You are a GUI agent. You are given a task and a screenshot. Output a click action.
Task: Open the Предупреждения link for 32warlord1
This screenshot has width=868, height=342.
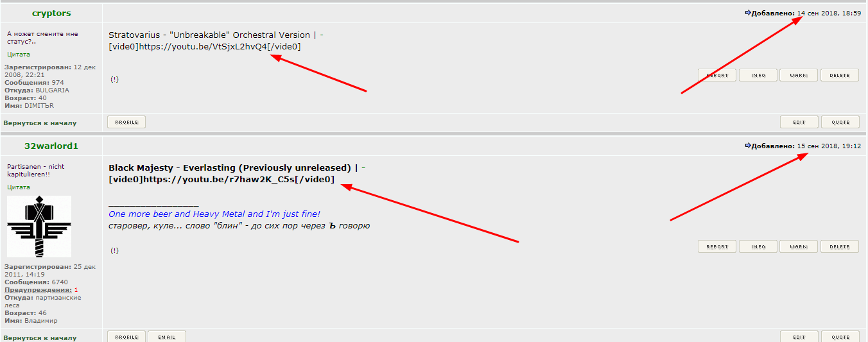point(38,290)
